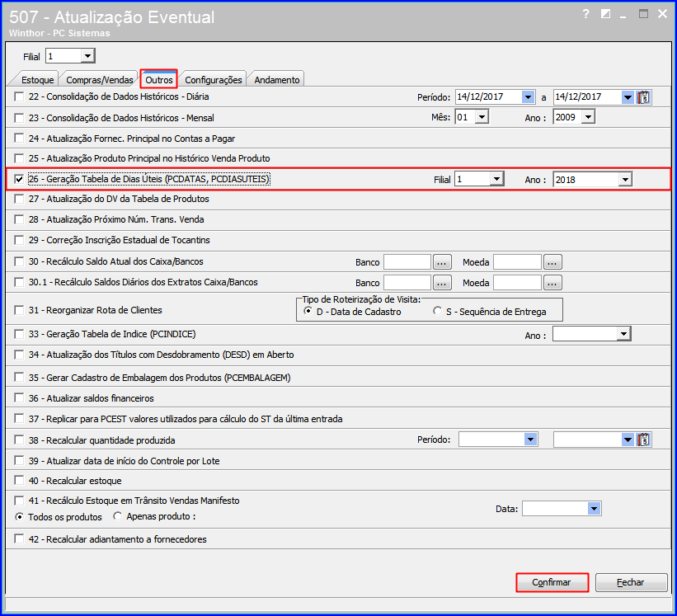
Task: Open Moeda search button in row 30
Action: [x=552, y=262]
